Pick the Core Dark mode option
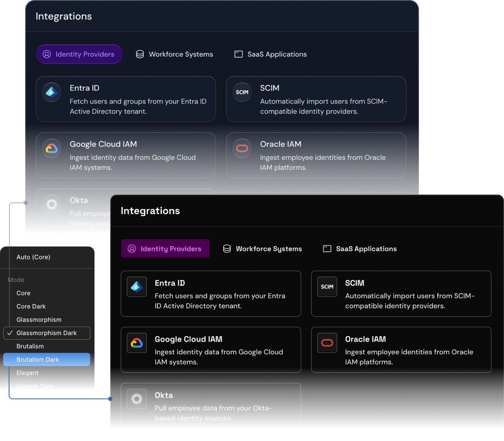The height and width of the screenshot is (441, 504). click(31, 306)
